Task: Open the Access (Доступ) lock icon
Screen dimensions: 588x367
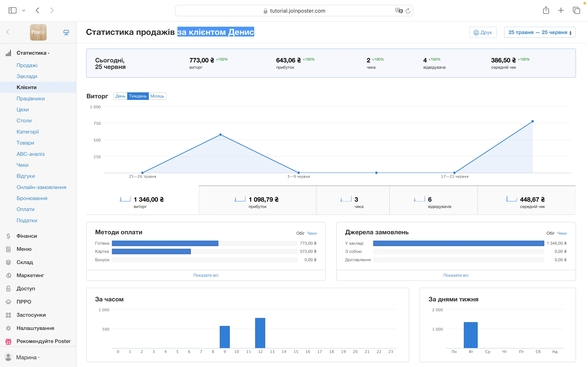Action: (9, 288)
